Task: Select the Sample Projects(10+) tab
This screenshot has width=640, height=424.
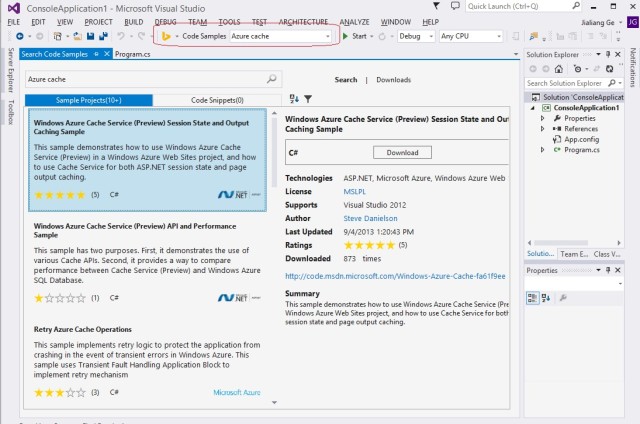Action: pyautogui.click(x=89, y=100)
